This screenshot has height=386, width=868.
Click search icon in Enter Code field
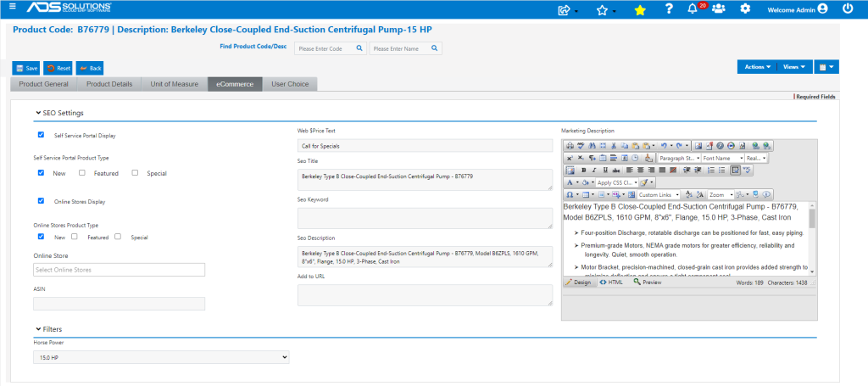coord(359,48)
